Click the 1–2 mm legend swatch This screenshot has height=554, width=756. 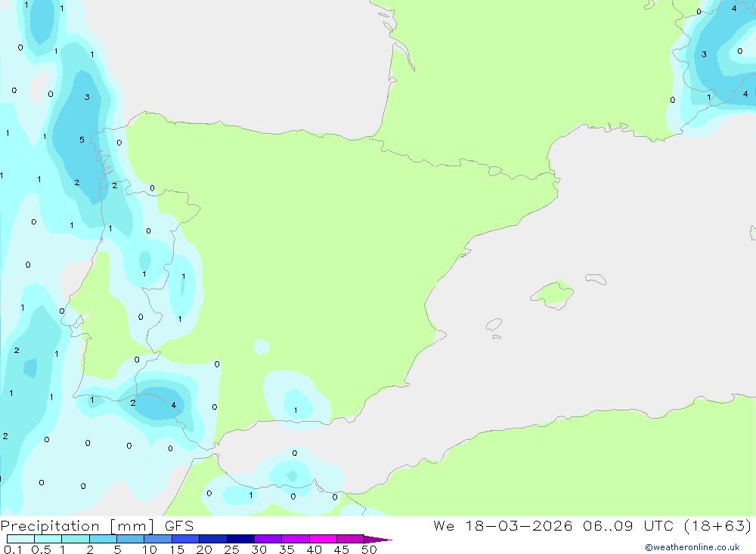click(75, 539)
